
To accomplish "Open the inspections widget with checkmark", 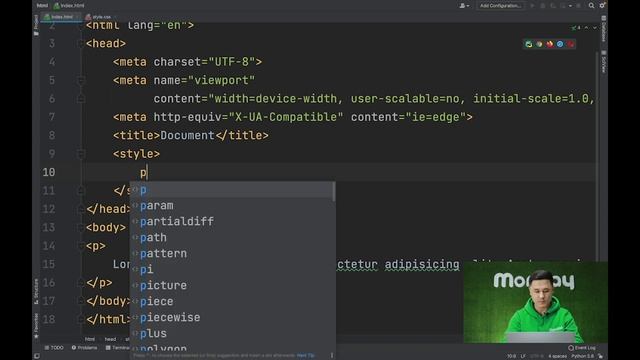I will point(576,28).
